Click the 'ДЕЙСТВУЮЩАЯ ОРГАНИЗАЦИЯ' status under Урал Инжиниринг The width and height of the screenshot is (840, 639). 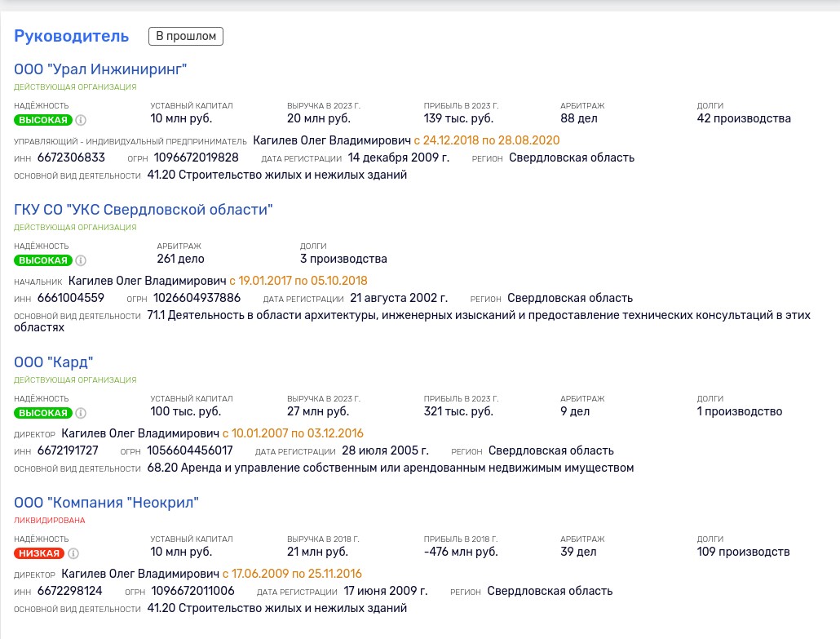75,87
